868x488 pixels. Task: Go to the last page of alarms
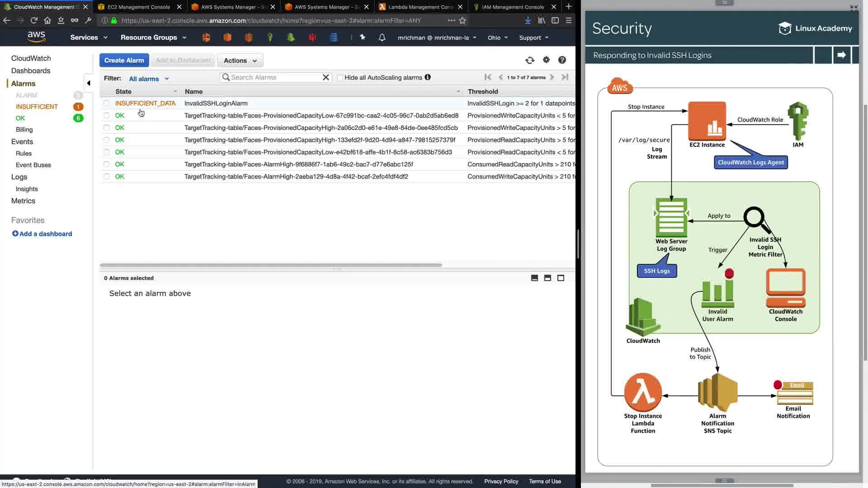point(565,77)
